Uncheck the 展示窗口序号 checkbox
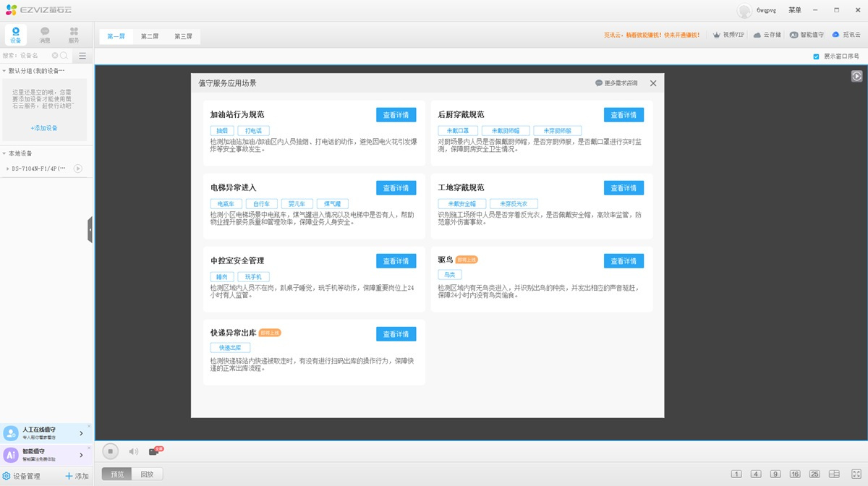The image size is (868, 486). pyautogui.click(x=816, y=56)
